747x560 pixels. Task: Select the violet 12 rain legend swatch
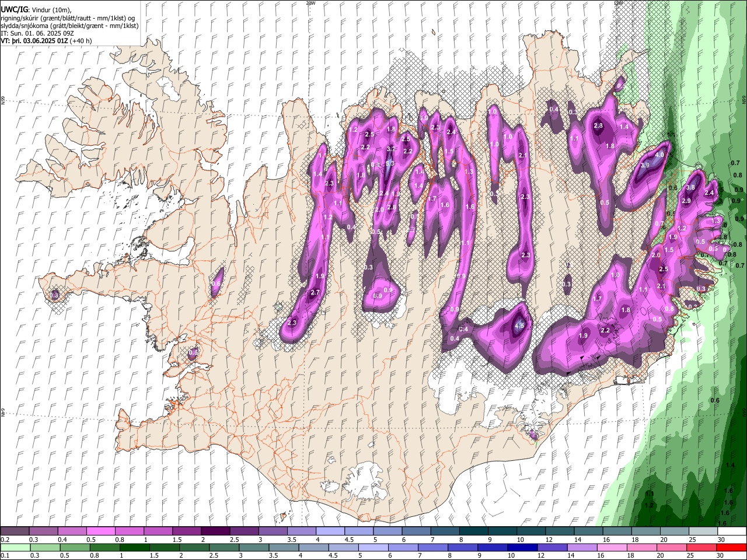coord(552,548)
